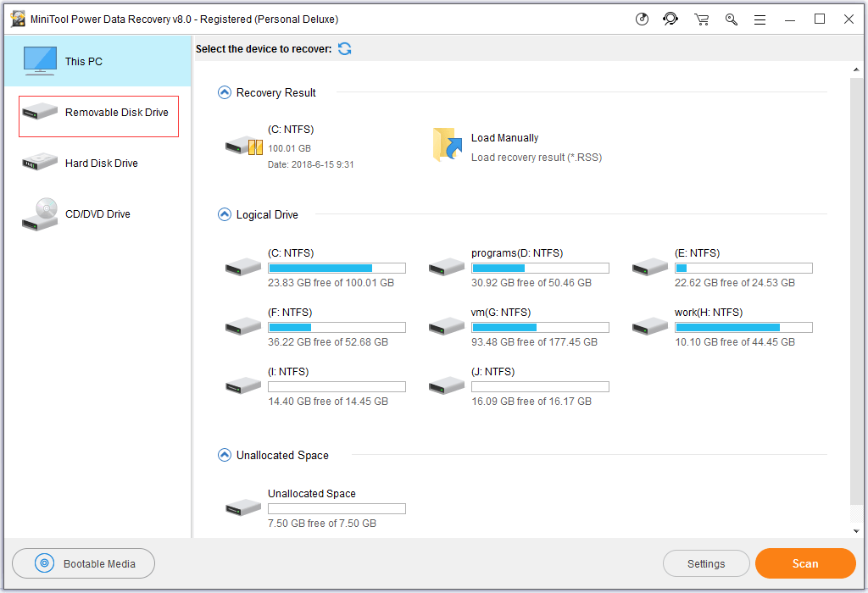Click '30.92 GB free of 50.46 GB' text
Image resolution: width=868 pixels, height=593 pixels.
pos(531,283)
